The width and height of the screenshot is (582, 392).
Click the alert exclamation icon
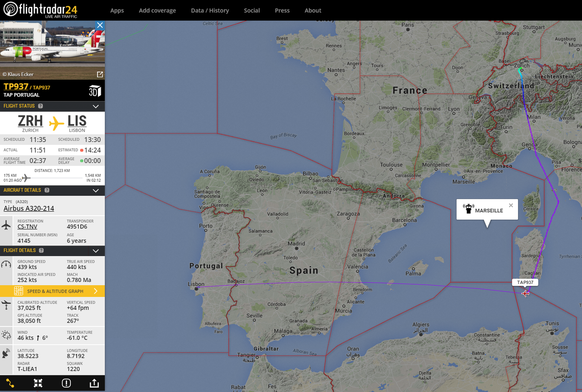pos(66,383)
